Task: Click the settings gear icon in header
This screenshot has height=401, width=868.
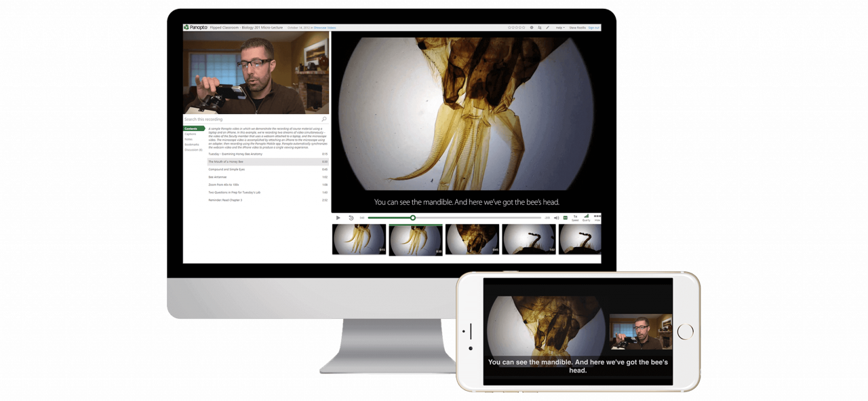Action: 532,28
